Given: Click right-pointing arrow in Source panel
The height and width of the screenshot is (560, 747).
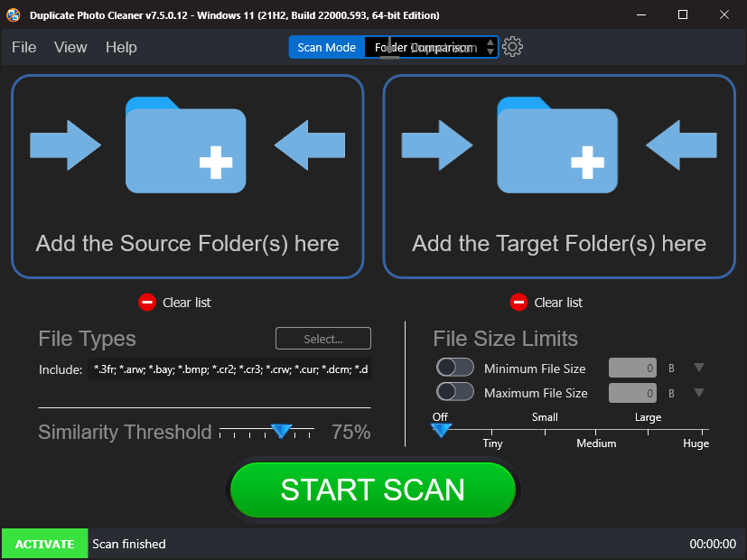Looking at the screenshot, I should 65,145.
